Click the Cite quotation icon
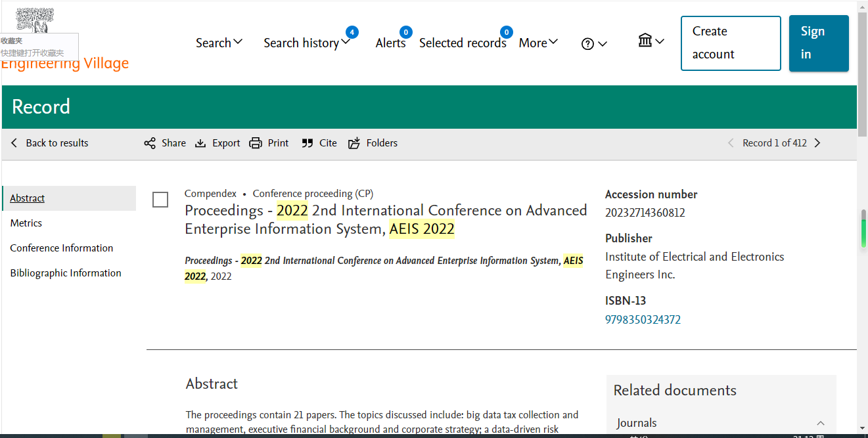This screenshot has width=868, height=438. (x=308, y=143)
